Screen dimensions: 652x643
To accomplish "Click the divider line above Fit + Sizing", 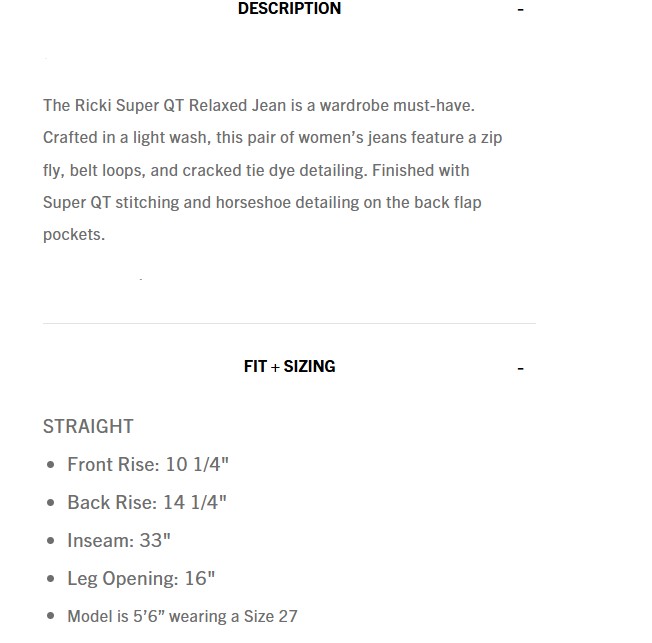I will 289,323.
